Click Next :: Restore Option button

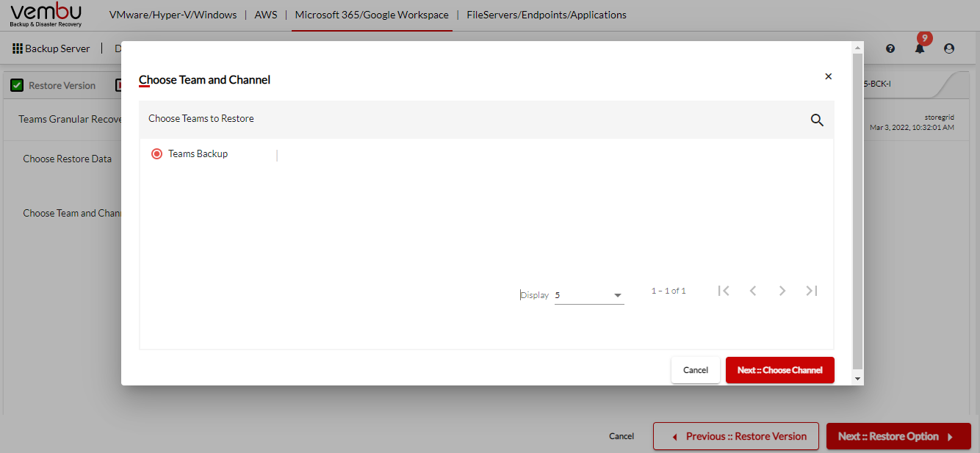pyautogui.click(x=898, y=436)
